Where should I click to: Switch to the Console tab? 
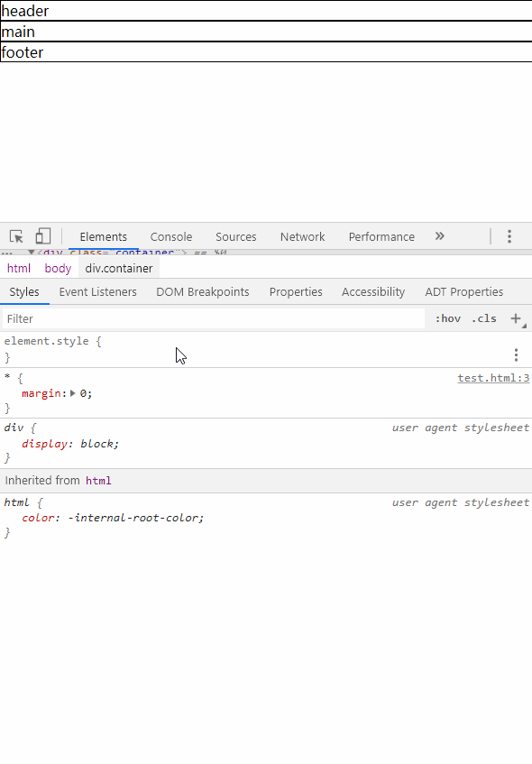click(x=171, y=237)
